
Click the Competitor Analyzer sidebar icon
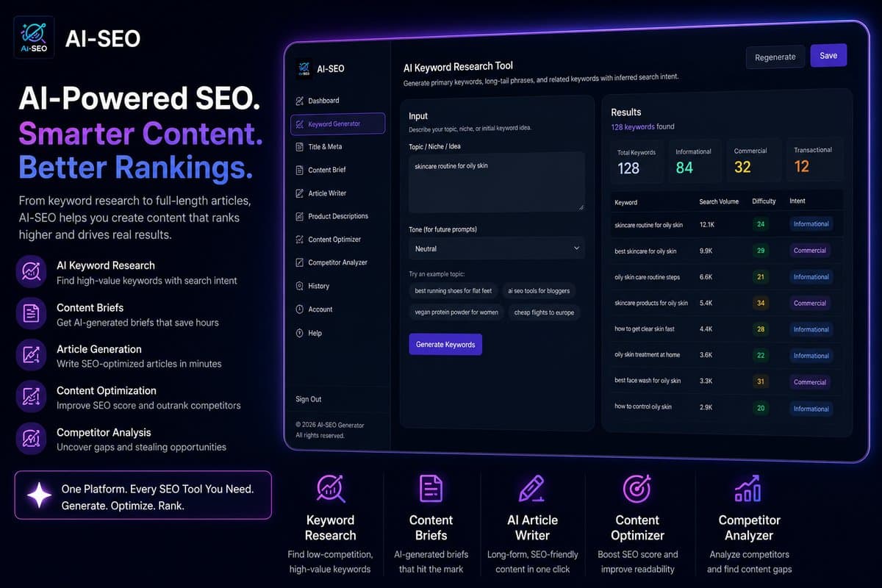click(299, 262)
